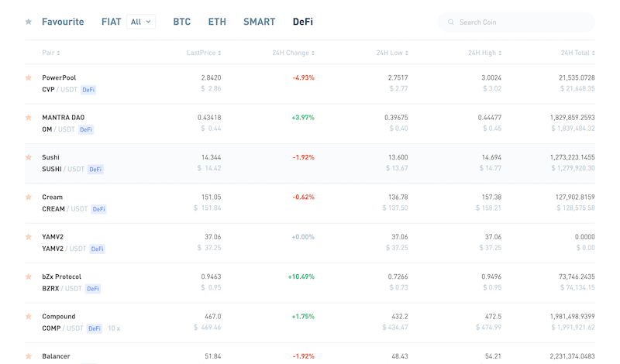This screenshot has height=364, width=620.
Task: Click the DeFi tag on the YAMV2/USDT row
Action: [98, 249]
